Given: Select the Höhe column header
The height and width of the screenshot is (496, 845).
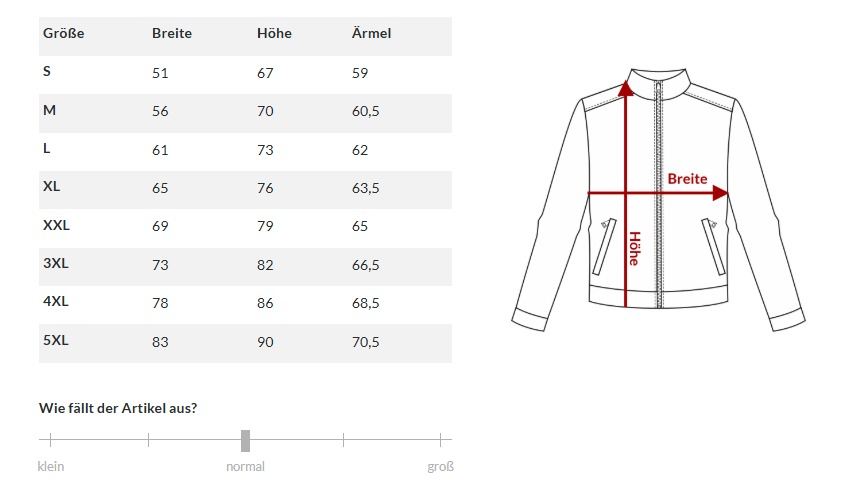Looking at the screenshot, I should (274, 33).
